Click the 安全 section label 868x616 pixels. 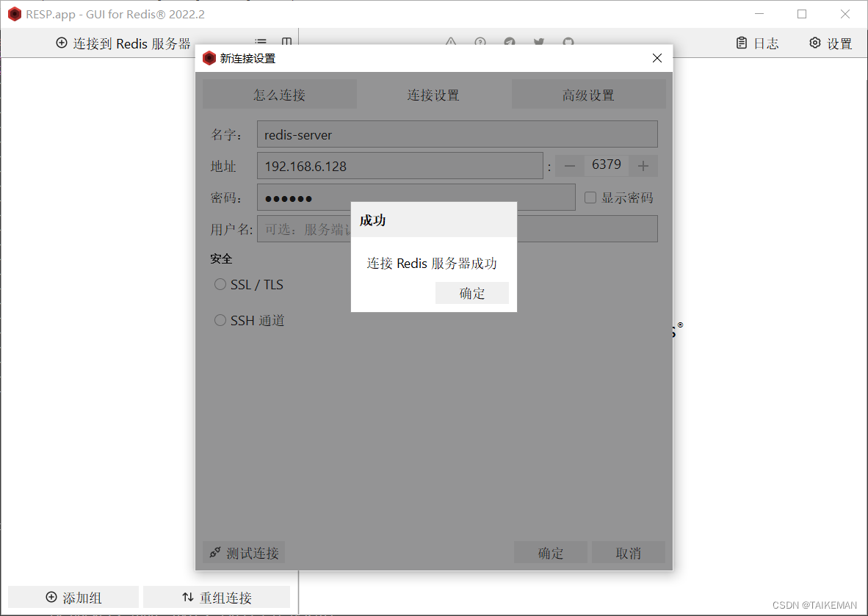pyautogui.click(x=222, y=258)
